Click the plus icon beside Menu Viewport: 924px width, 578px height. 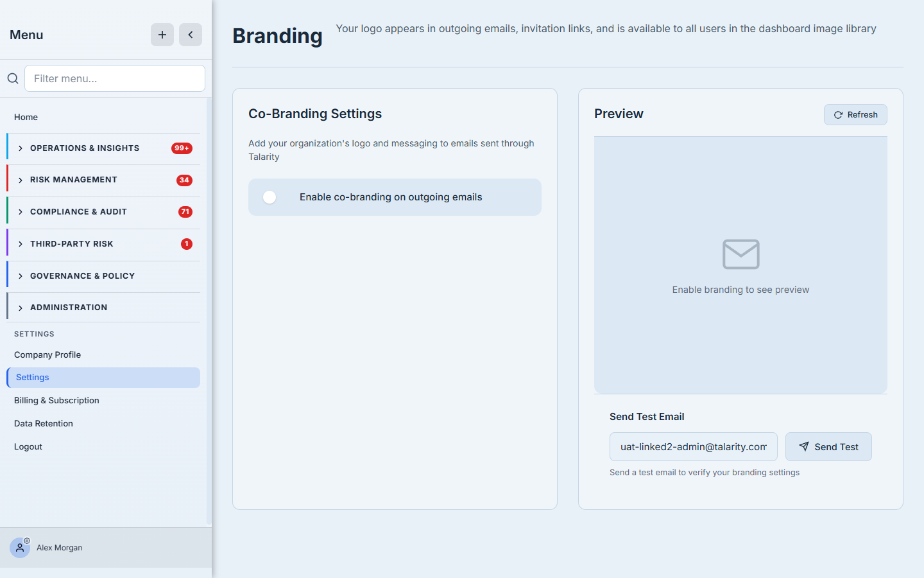(162, 35)
